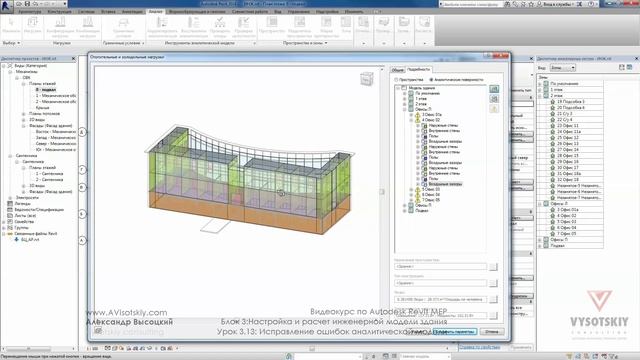Click the Отмена button
Image resolution: width=640 pixels, height=360 pixels.
(x=492, y=331)
